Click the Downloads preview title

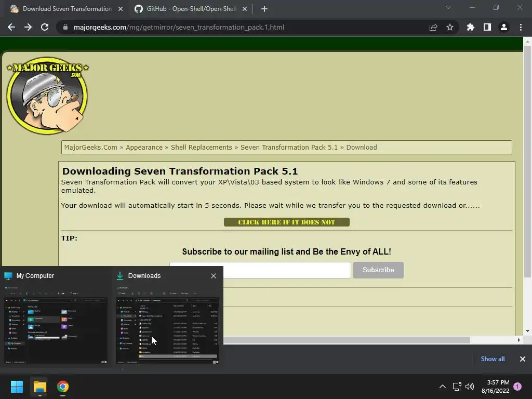click(x=144, y=276)
